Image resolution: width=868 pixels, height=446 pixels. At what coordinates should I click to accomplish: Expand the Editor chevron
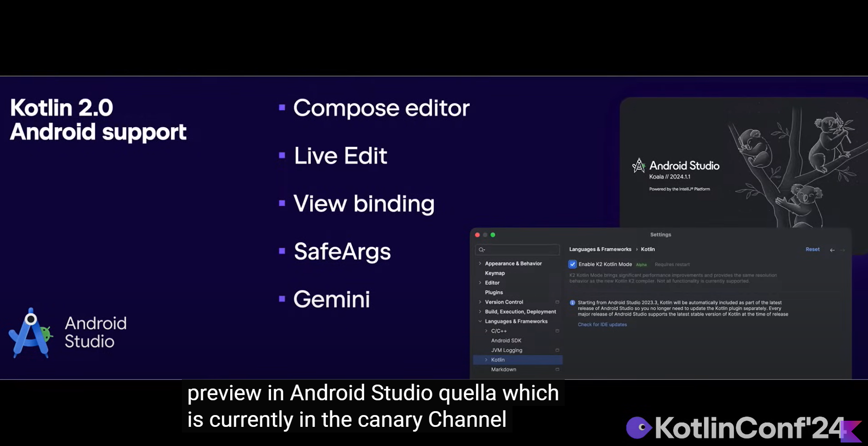tap(480, 283)
